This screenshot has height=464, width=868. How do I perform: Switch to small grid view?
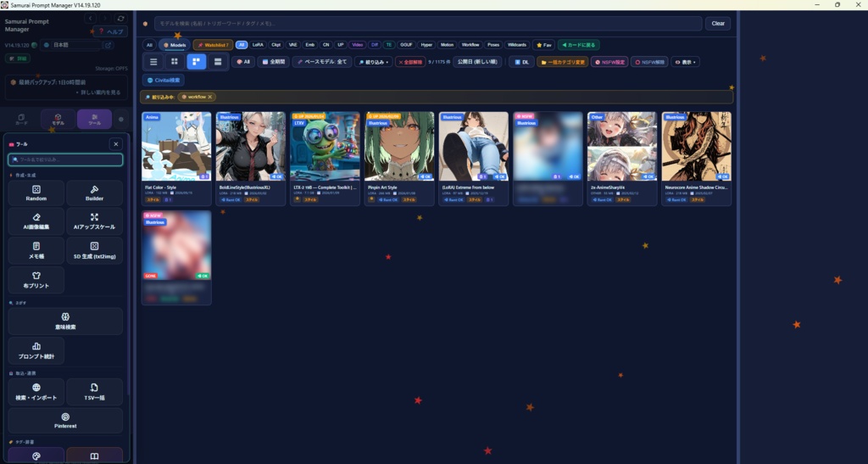point(175,61)
